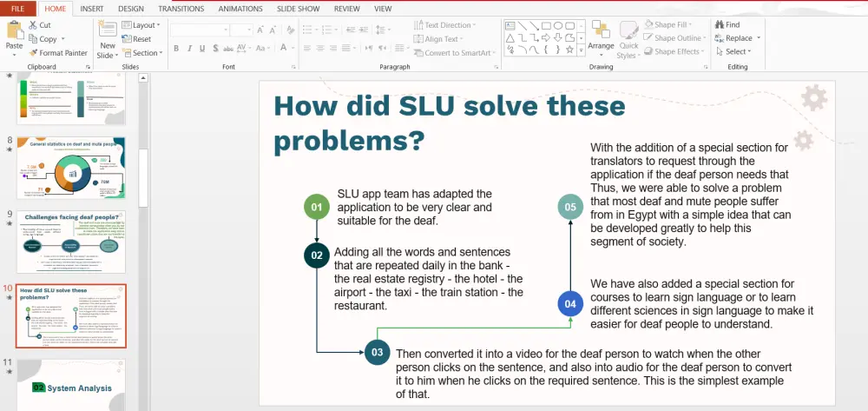Toggle Strikethrough formatting
The width and height of the screenshot is (868, 411).
click(x=228, y=48)
